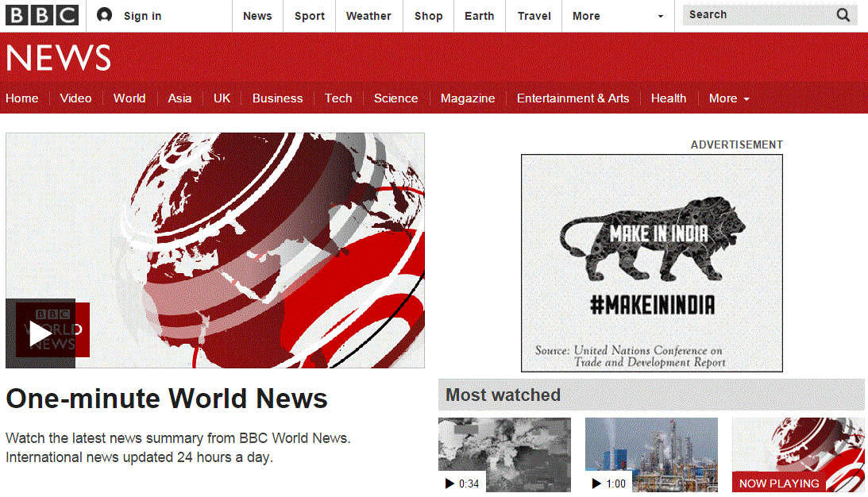Switch to the Magazine tab
Image resolution: width=868 pixels, height=497 pixels.
pyautogui.click(x=468, y=98)
